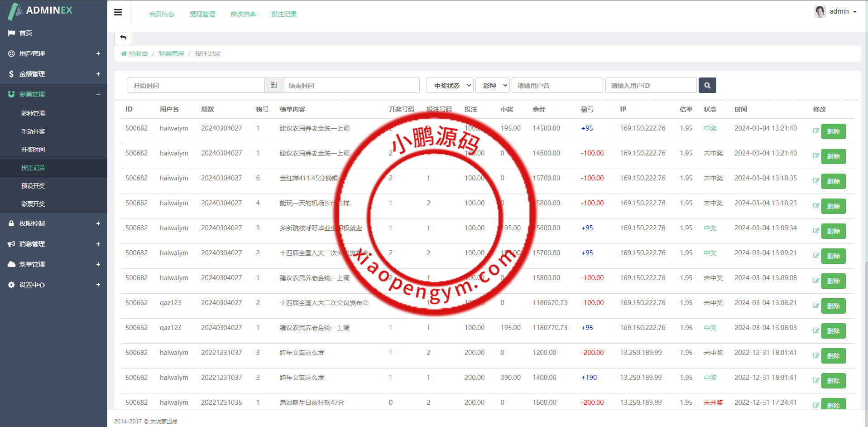
Task: Click the admin avatar picture
Action: (820, 11)
